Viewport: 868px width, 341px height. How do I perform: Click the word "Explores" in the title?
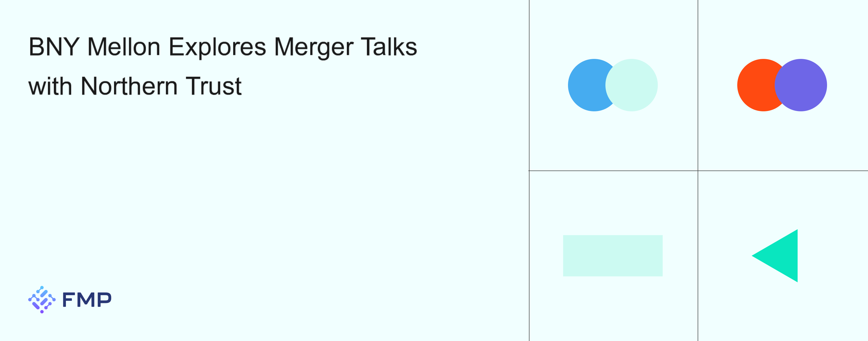217,47
